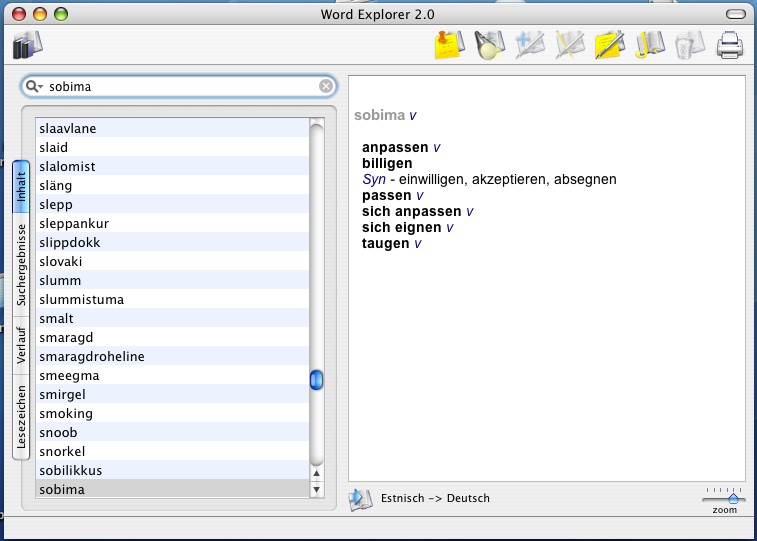The image size is (757, 541).
Task: Click the translation anpassen
Action: click(395, 147)
